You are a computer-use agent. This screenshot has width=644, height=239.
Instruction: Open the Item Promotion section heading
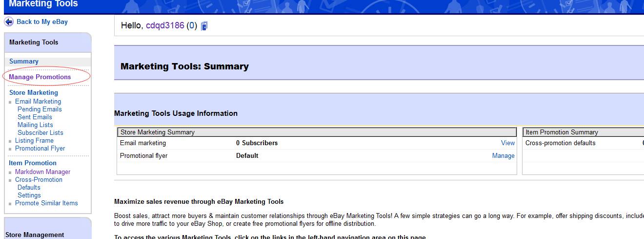pyautogui.click(x=33, y=163)
